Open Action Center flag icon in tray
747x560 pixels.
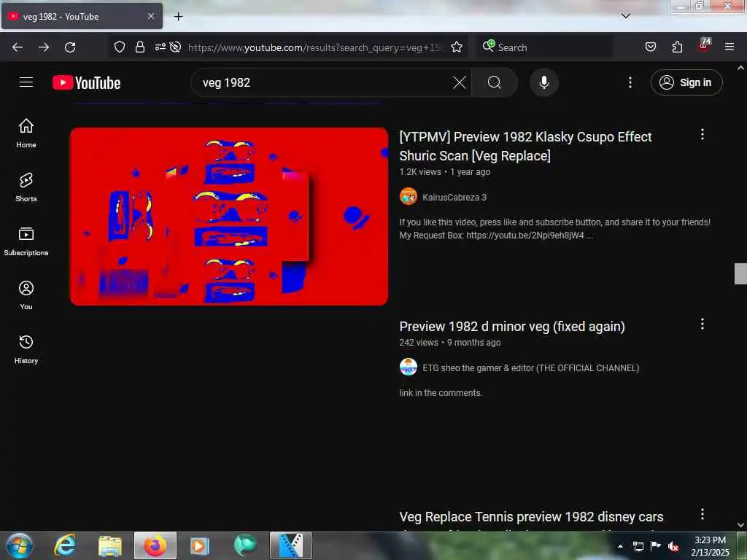(656, 546)
